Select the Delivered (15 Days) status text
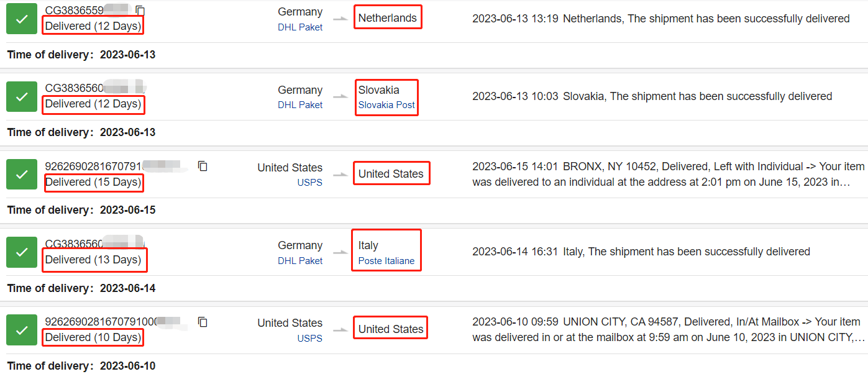The image size is (868, 374). 93,182
